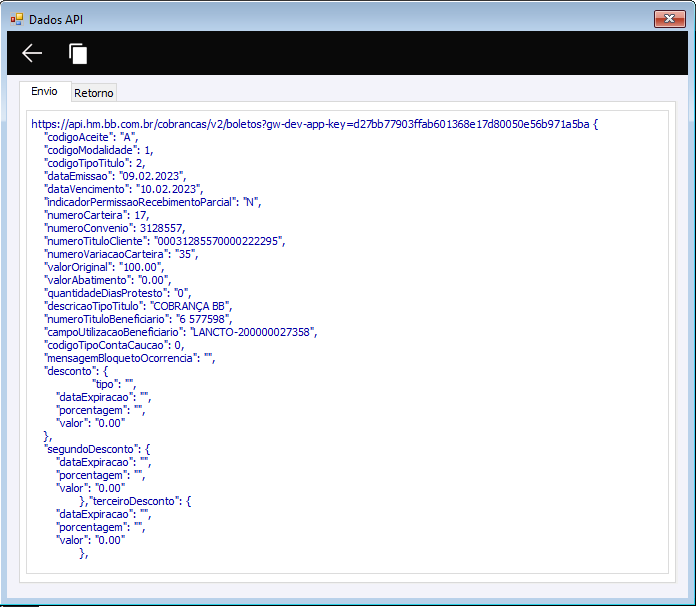The image size is (696, 607).
Task: Click the "dataVencimento": "10.02.2023" line
Action: 123,189
